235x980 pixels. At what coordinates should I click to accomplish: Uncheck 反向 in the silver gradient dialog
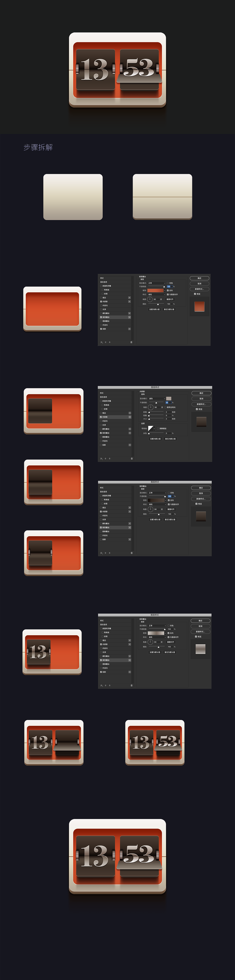(169, 633)
